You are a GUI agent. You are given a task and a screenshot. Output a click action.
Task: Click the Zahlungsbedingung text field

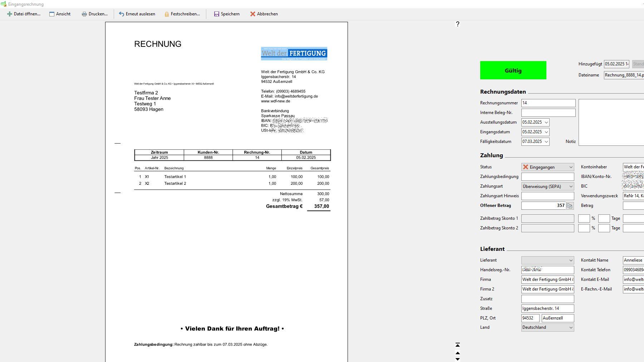click(547, 177)
